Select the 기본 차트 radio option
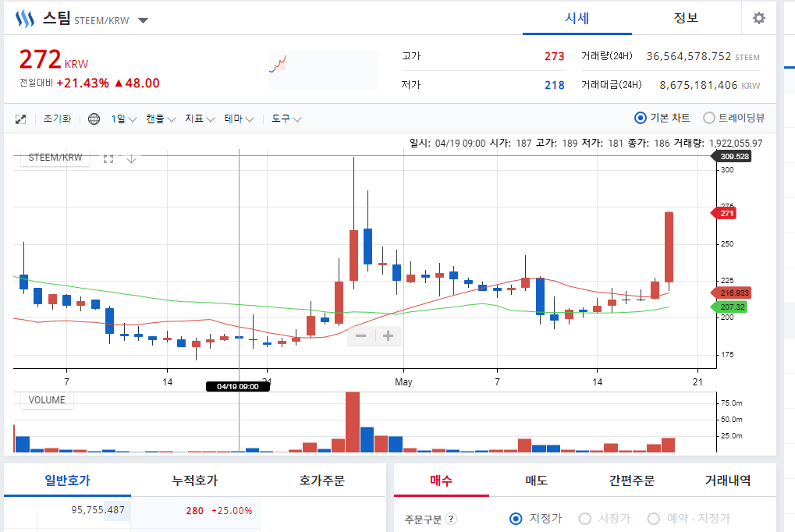Image resolution: width=795 pixels, height=532 pixels. (x=662, y=118)
